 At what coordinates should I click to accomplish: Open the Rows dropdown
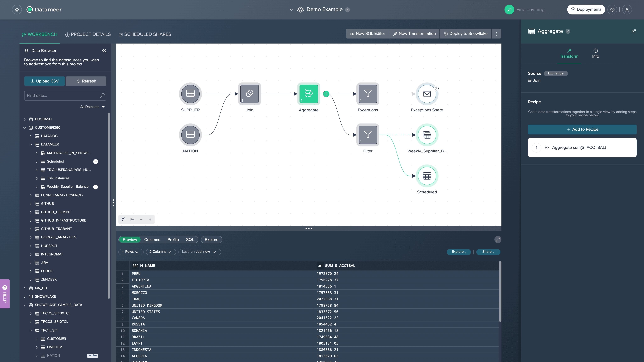pyautogui.click(x=131, y=252)
